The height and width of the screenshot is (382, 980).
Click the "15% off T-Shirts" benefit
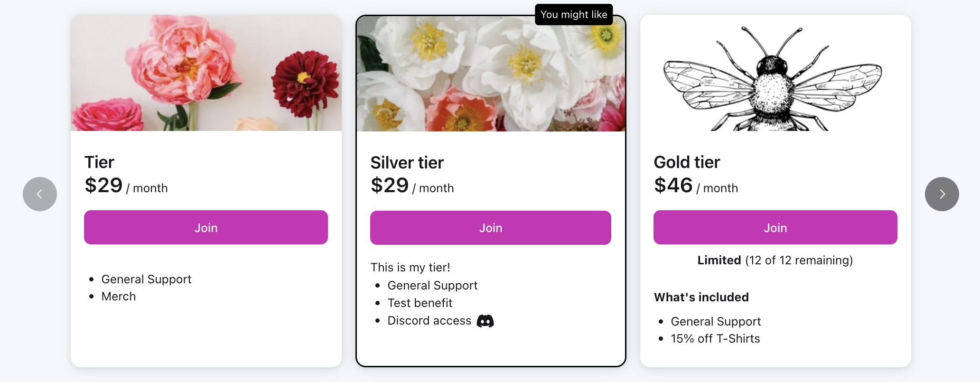pos(715,339)
